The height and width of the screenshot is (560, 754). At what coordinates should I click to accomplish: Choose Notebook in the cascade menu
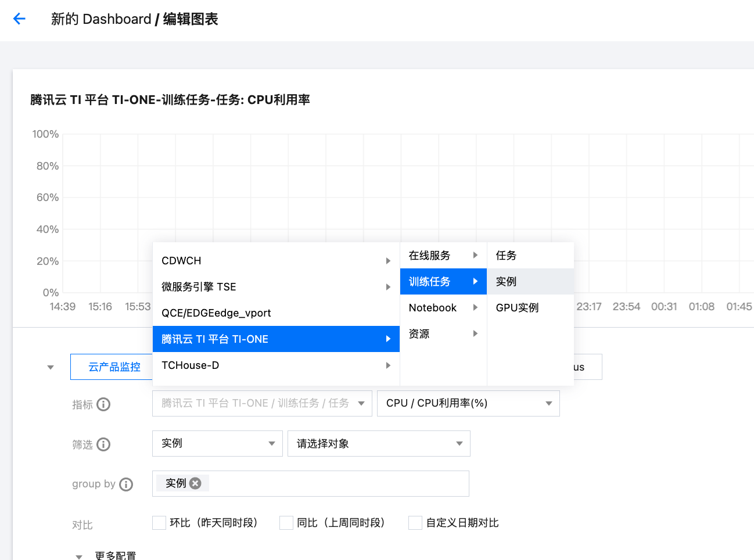coord(433,308)
